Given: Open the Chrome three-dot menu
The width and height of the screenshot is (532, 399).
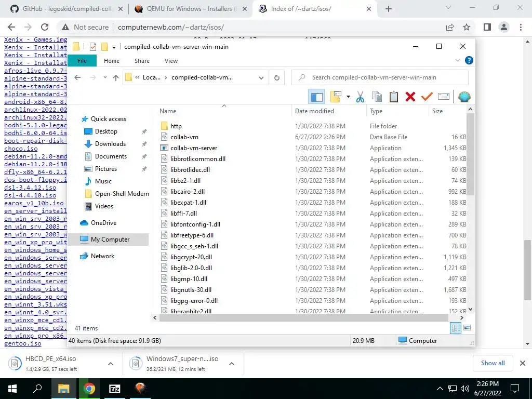Looking at the screenshot, I should pos(521,27).
